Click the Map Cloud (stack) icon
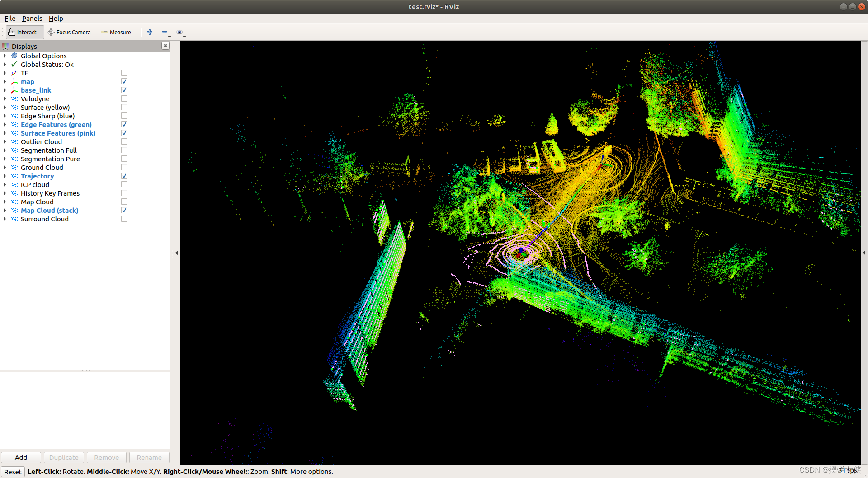 click(x=14, y=210)
